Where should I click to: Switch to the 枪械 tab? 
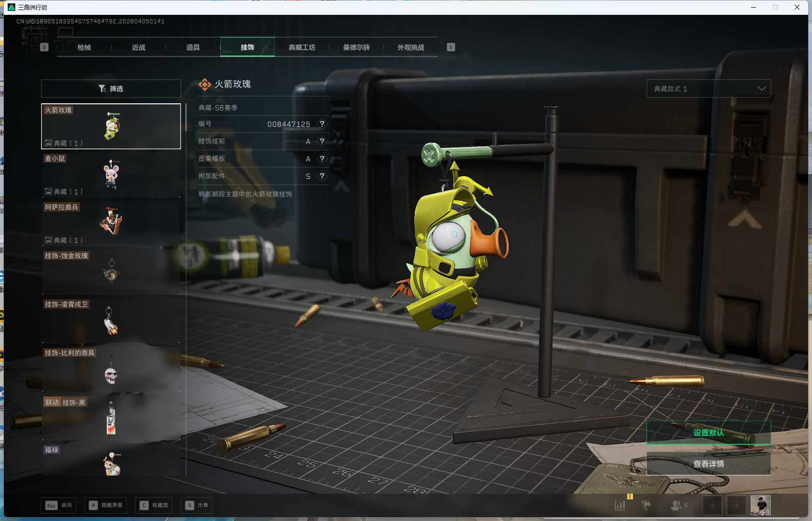pyautogui.click(x=84, y=47)
